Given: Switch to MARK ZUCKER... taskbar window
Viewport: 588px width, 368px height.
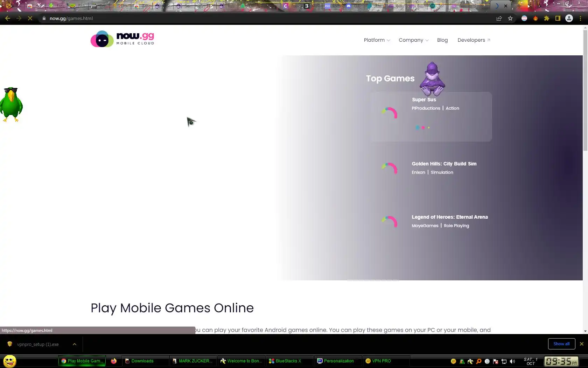Looking at the screenshot, I should coord(192,361).
